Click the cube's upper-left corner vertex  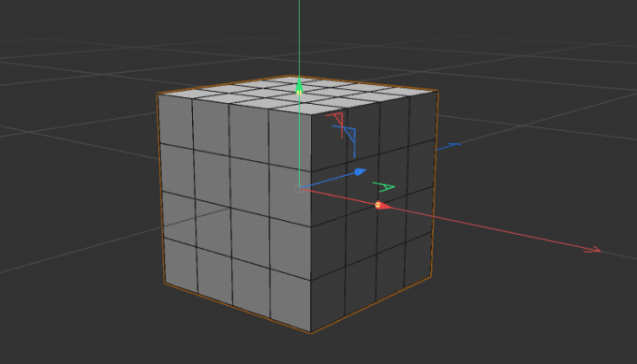click(157, 95)
